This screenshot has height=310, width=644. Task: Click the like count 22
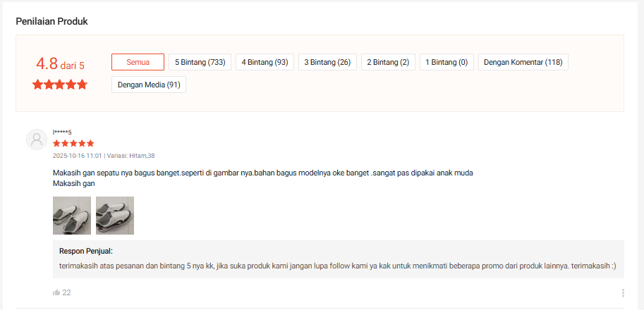click(x=66, y=293)
